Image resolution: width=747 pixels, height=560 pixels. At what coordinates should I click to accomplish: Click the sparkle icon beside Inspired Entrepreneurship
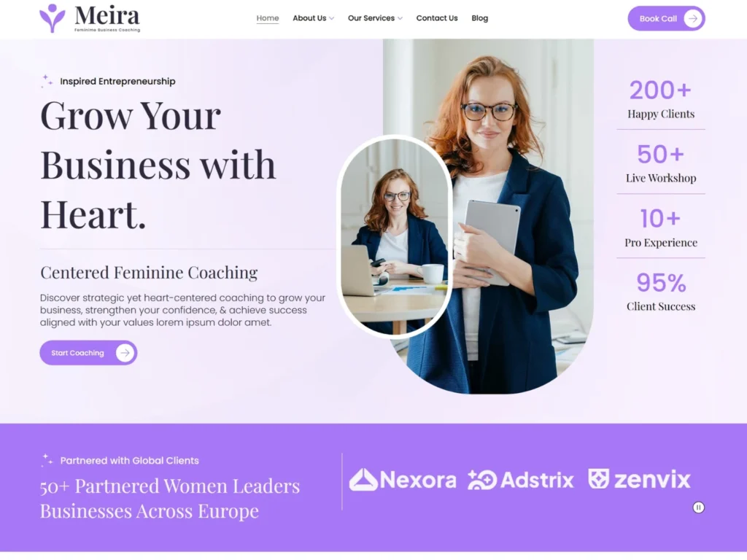46,81
